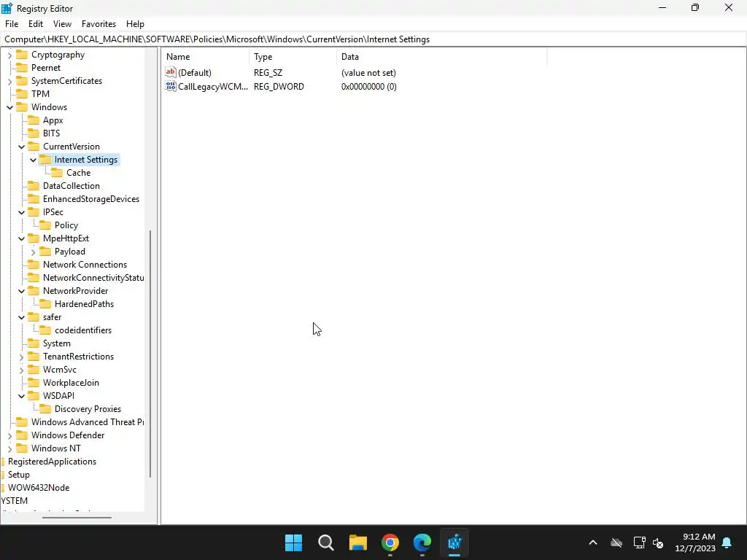Select the Peernet folder icon
Viewport: 747px width, 560px height.
click(x=22, y=68)
